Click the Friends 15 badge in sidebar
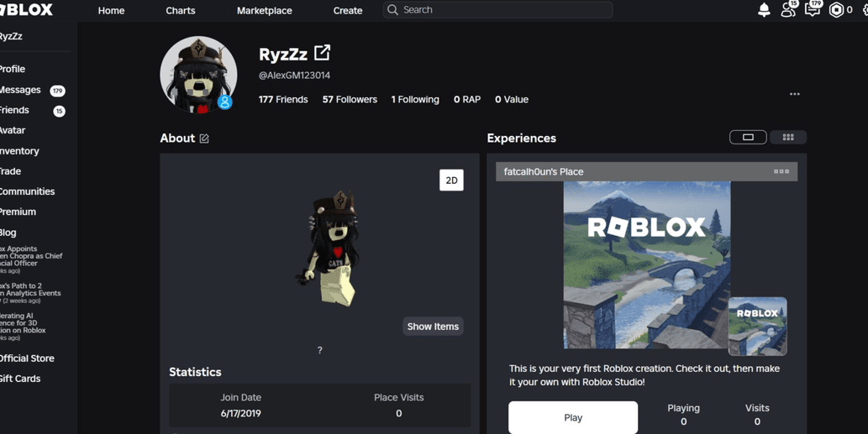The image size is (868, 434). coord(59,111)
